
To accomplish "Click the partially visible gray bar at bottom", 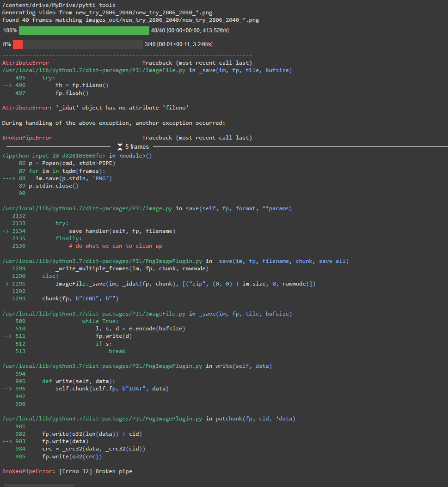I will pos(38,485).
